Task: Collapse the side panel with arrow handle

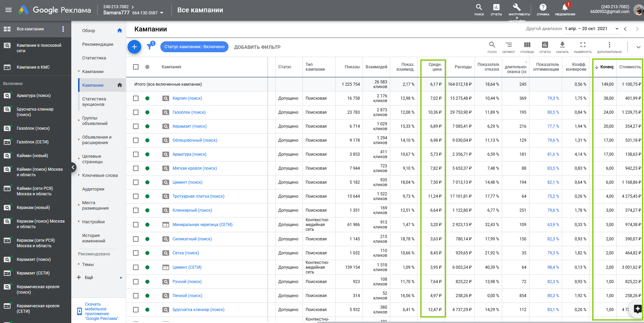Action: [x=73, y=167]
